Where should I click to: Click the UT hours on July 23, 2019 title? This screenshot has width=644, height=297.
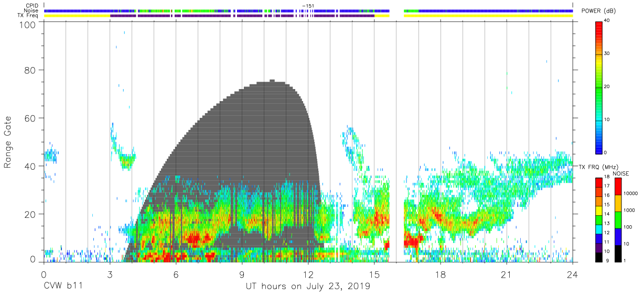tap(308, 287)
